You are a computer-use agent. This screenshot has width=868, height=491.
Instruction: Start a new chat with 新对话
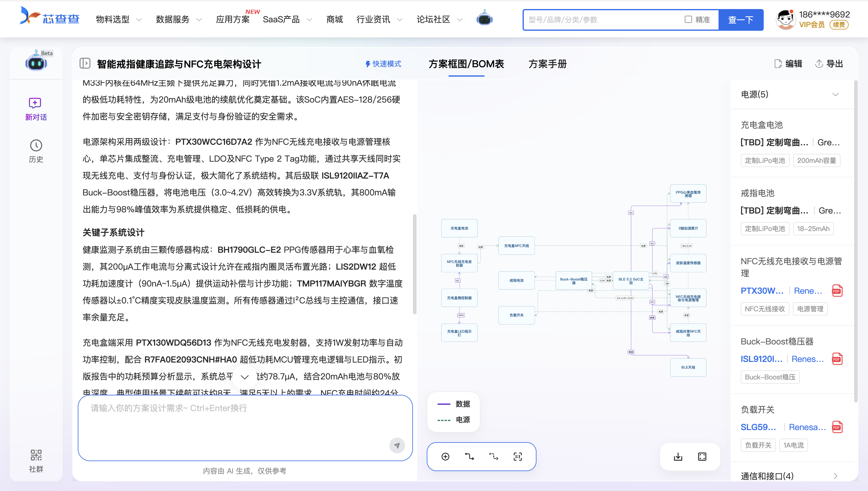click(36, 109)
